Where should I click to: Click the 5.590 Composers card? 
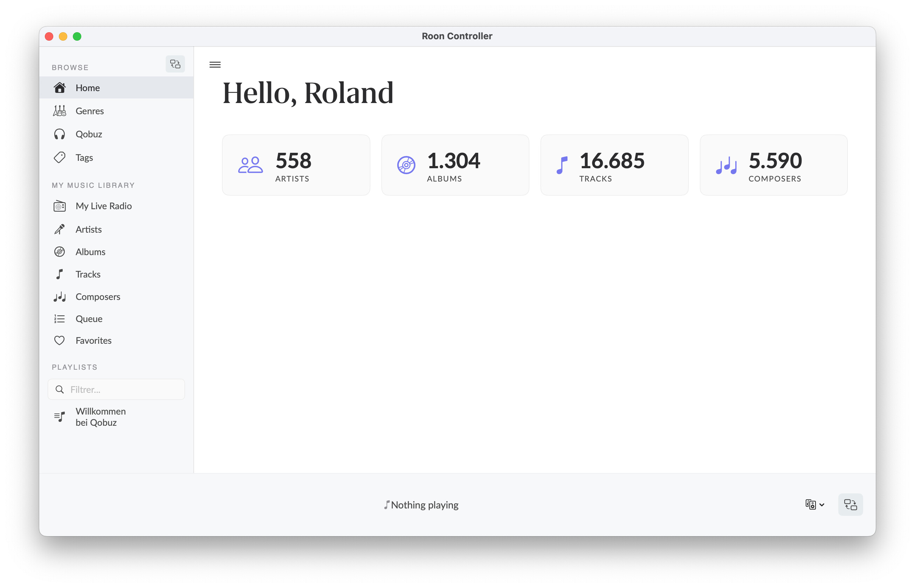coord(773,165)
